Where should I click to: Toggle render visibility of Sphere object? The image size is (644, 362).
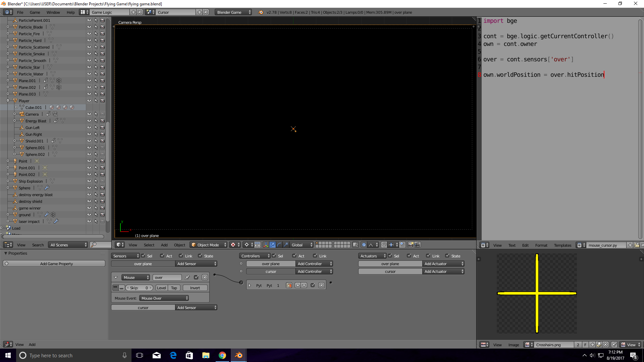click(x=102, y=188)
